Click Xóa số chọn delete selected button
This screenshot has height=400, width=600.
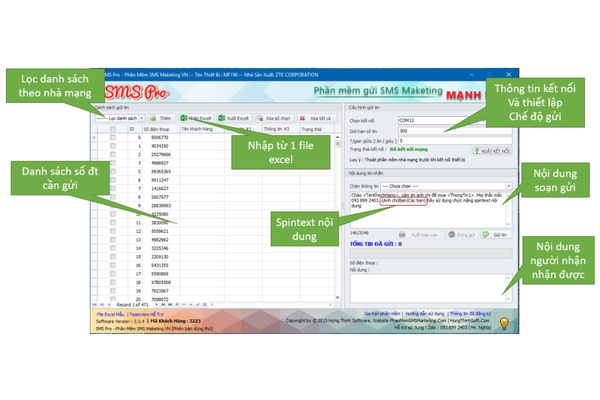[274, 118]
